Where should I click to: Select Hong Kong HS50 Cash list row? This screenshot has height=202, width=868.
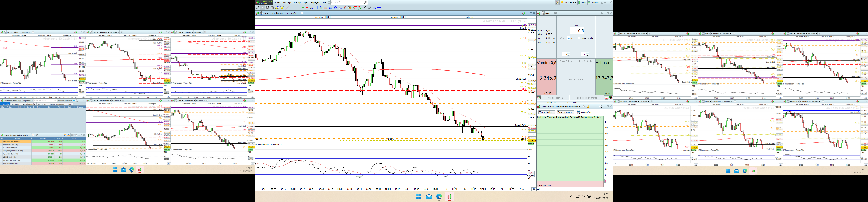(x=13, y=151)
